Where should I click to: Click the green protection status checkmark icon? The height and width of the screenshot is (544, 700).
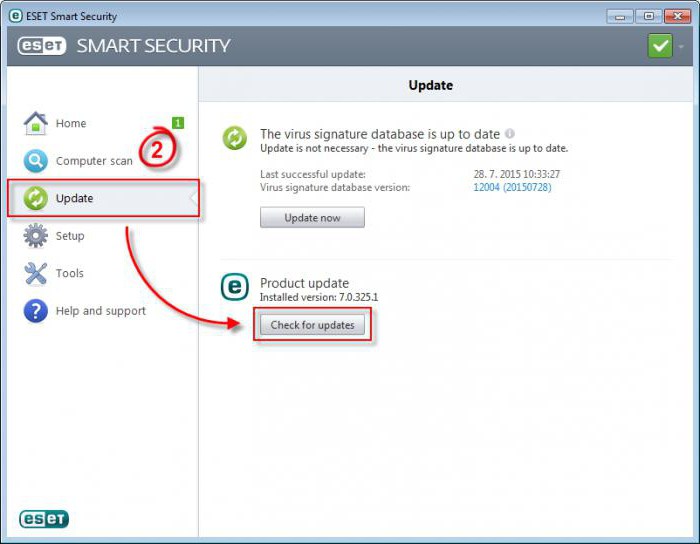(x=660, y=46)
